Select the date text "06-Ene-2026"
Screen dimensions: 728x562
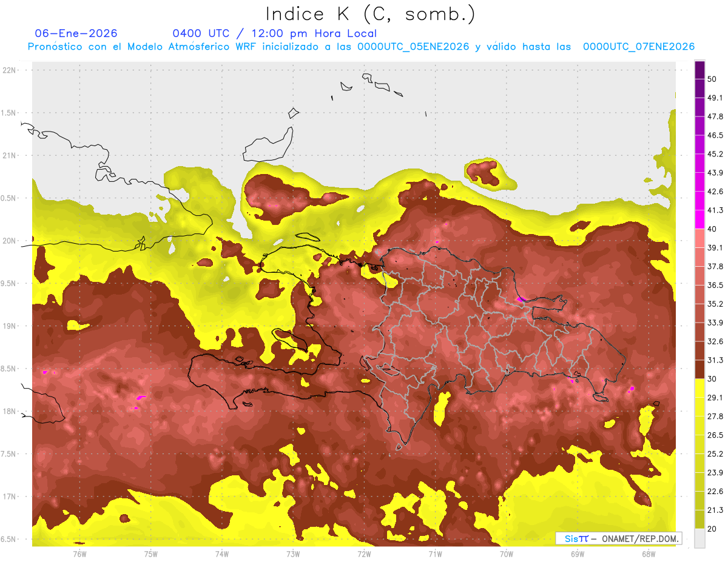pos(76,33)
